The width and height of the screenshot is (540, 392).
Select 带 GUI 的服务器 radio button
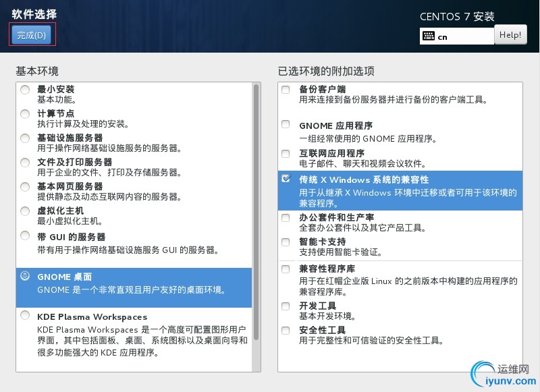click(x=25, y=235)
